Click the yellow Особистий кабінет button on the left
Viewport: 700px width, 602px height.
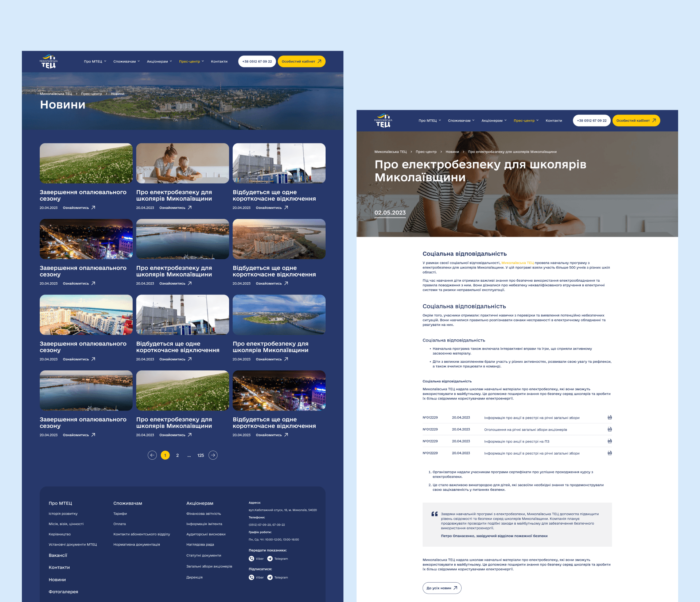coord(301,61)
